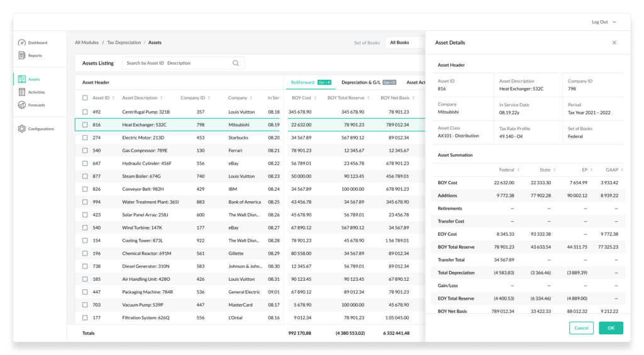This screenshot has height=355, width=644.
Task: Click the OK button
Action: click(x=611, y=327)
